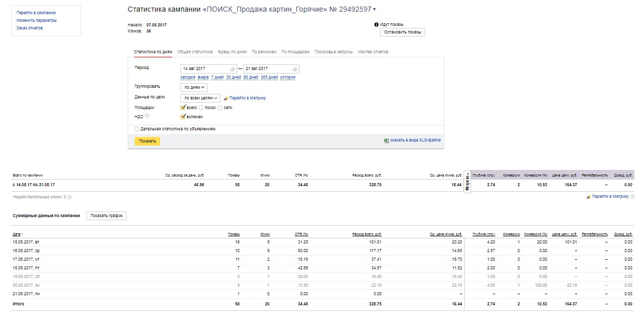Sort table by Дата column header
This screenshot has width=644, height=317.
point(18,234)
